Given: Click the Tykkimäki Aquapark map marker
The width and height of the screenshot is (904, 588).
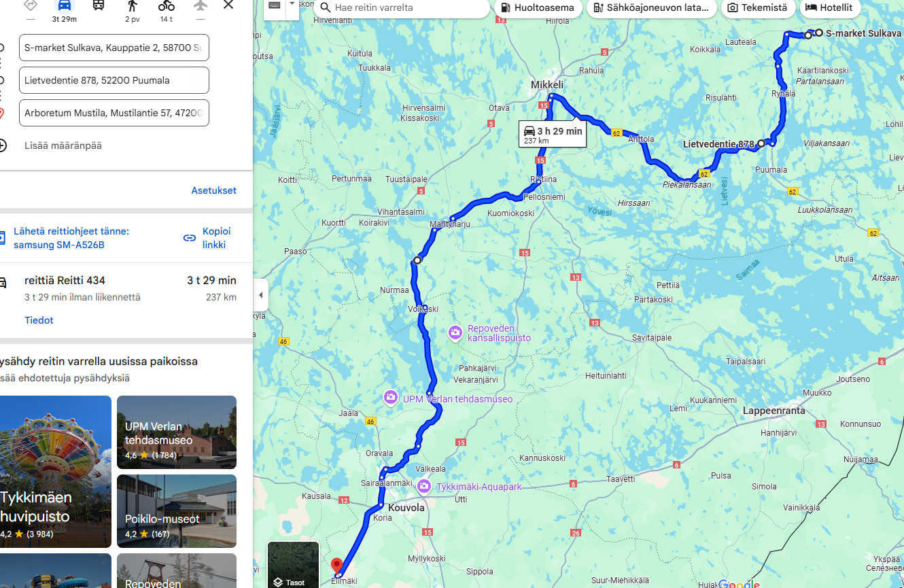Looking at the screenshot, I should (x=424, y=486).
